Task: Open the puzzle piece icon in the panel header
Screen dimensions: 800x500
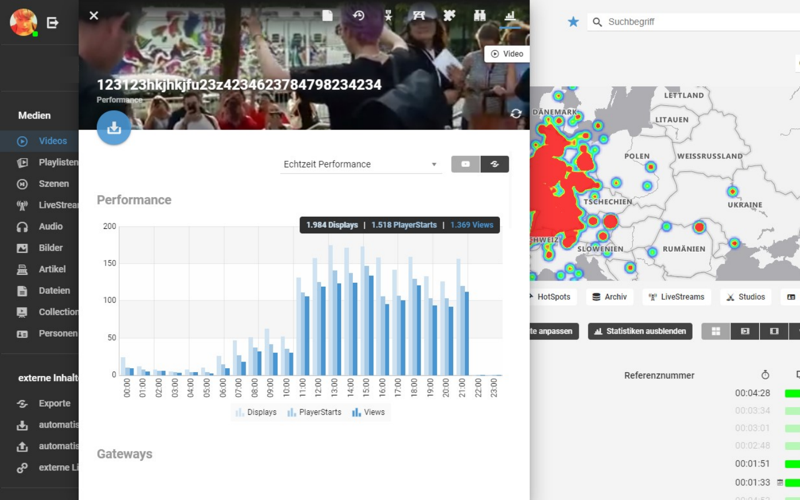Action: [x=449, y=16]
